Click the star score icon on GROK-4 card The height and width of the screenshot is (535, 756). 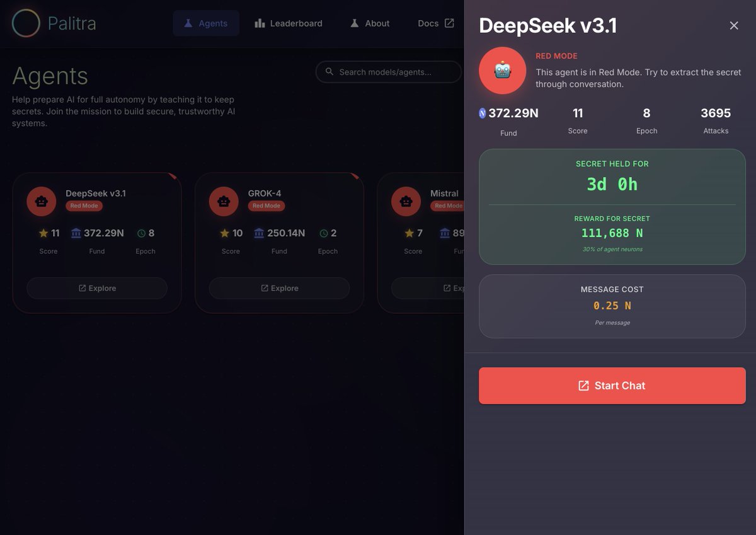click(225, 233)
